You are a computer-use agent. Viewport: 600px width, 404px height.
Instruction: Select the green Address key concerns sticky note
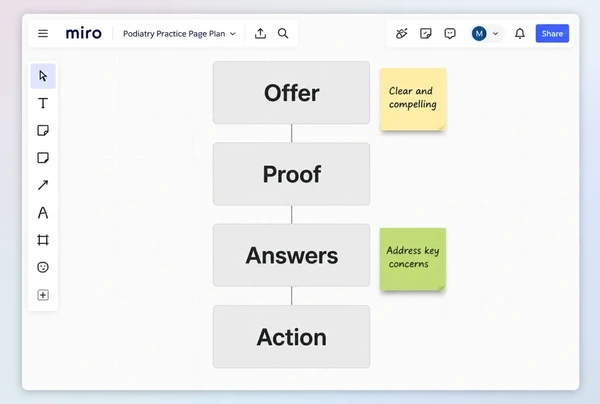(x=413, y=259)
